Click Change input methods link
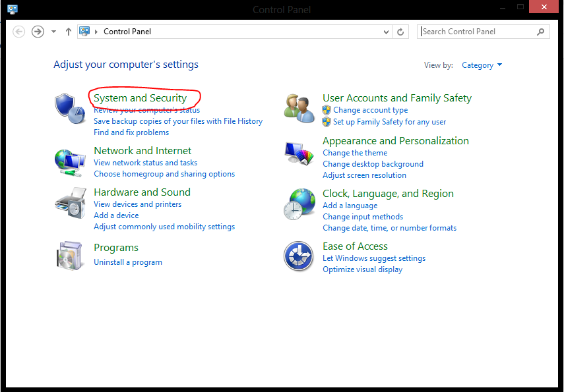This screenshot has height=392, width=564. pyautogui.click(x=363, y=217)
